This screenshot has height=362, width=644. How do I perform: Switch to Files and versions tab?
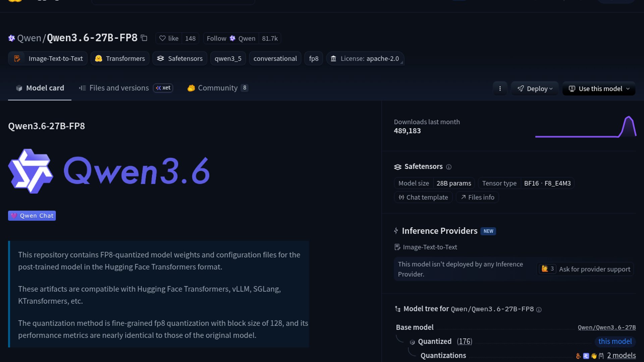(119, 88)
